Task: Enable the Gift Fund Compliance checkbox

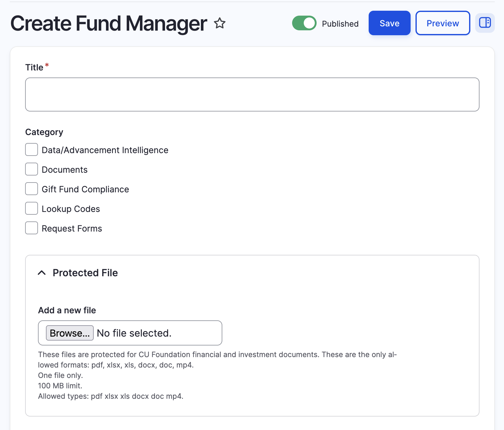Action: click(x=32, y=189)
